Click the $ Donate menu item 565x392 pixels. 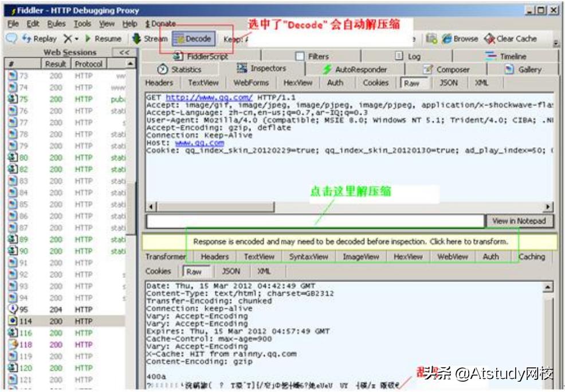coord(160,23)
